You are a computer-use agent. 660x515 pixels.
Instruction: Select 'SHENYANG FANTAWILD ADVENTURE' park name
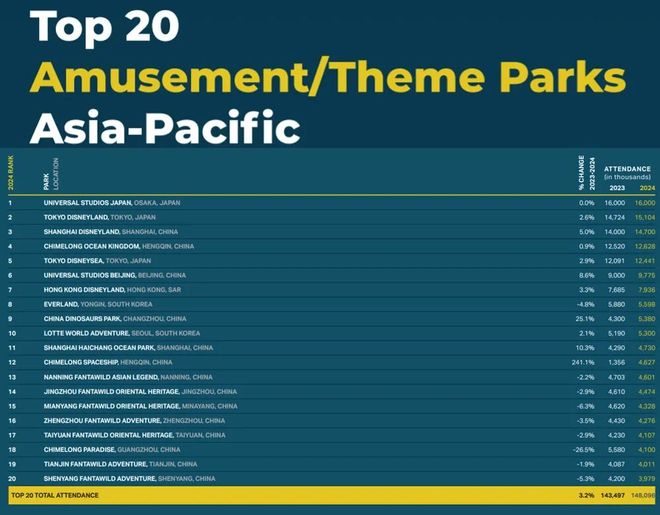(100, 479)
